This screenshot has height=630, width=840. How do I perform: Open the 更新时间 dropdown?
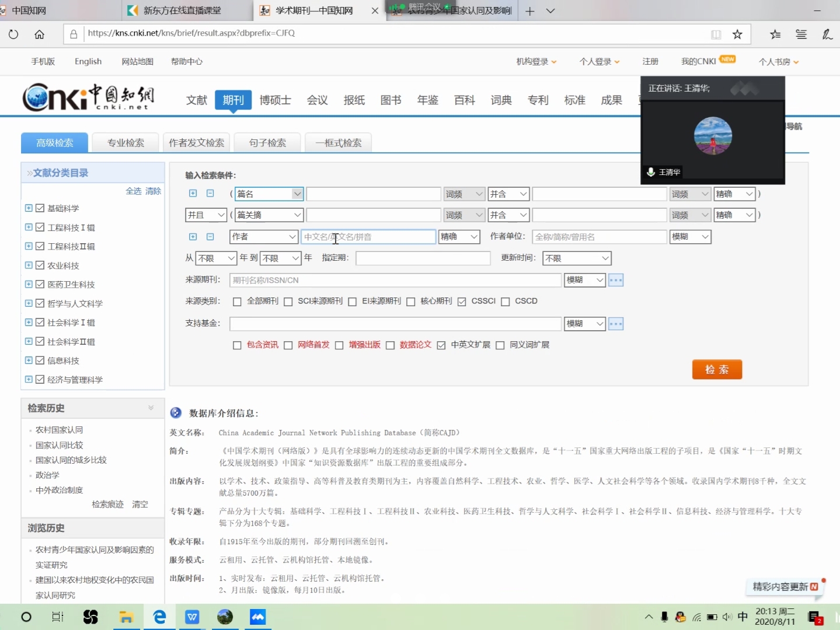click(577, 258)
